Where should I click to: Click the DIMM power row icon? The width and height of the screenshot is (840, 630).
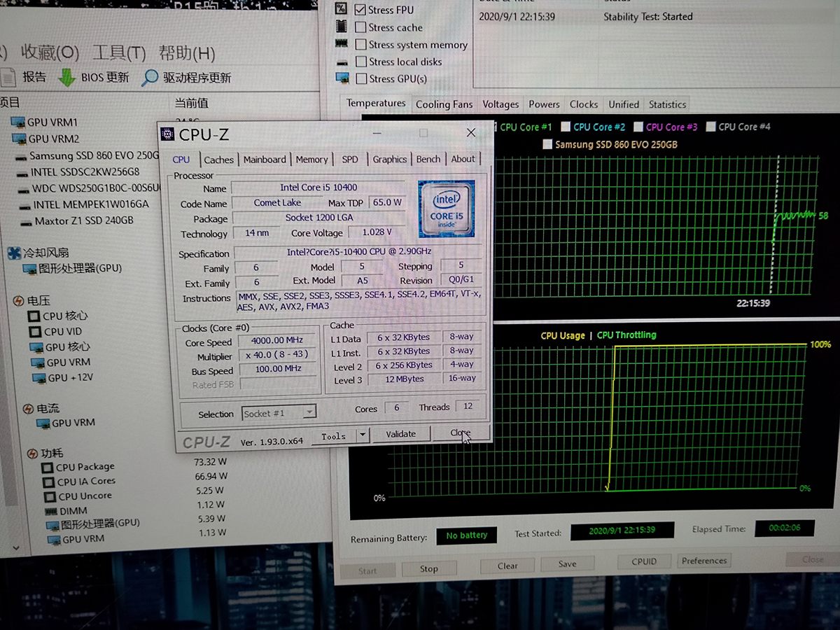(x=52, y=511)
